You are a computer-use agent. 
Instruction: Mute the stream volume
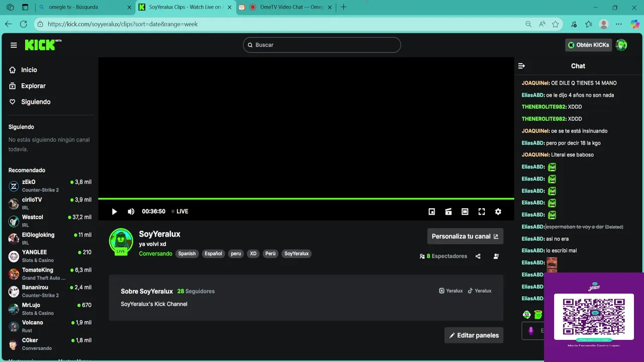[x=131, y=212]
